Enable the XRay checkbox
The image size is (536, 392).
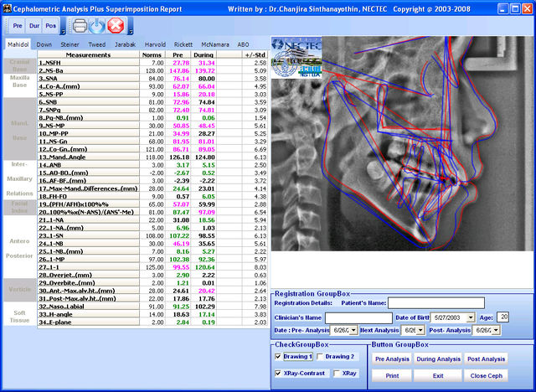click(x=337, y=374)
